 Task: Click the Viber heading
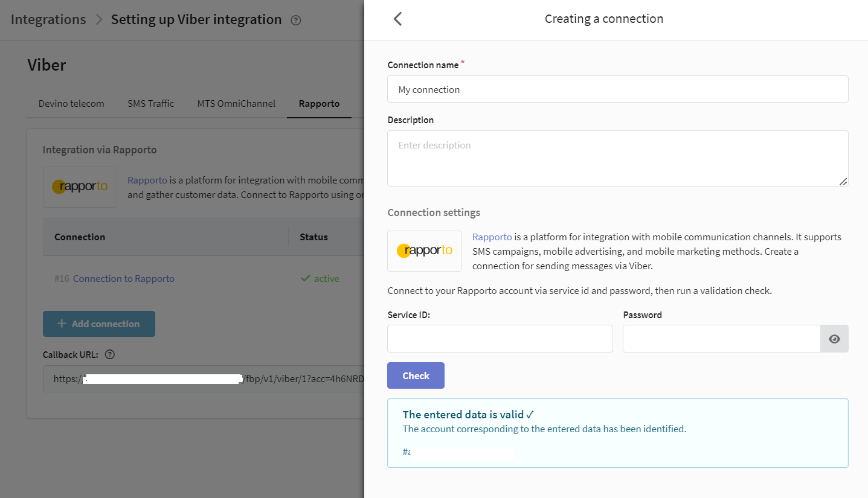[x=47, y=65]
